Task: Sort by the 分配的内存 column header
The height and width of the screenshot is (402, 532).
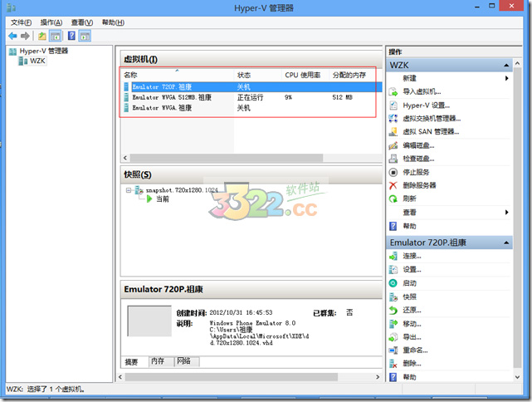Action: point(353,75)
